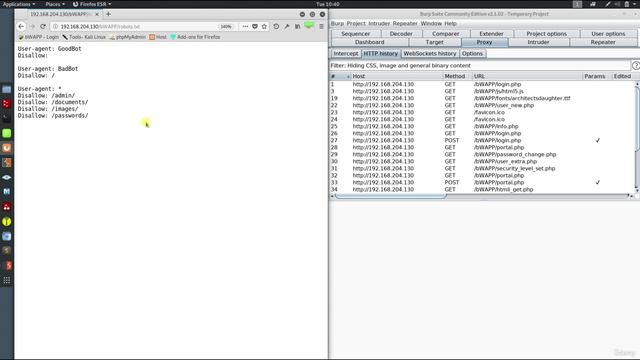Click the HTTP history horizontal scrollbar
640x360 pixels.
(391, 196)
